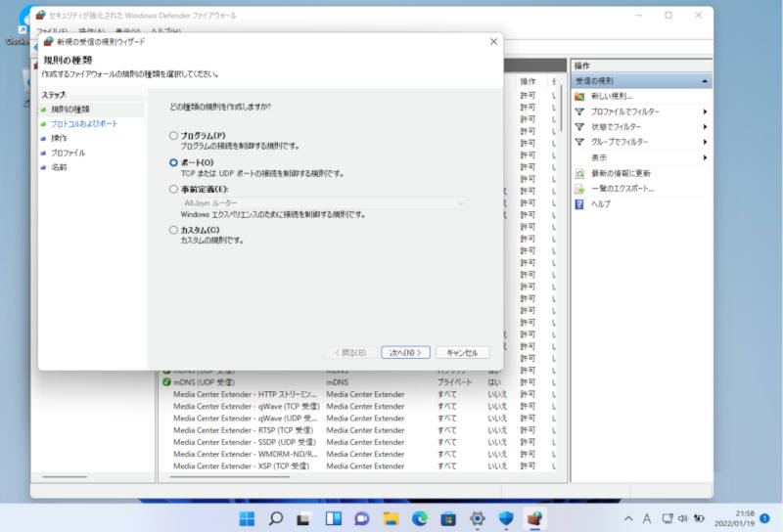Expand the グループでフィルター submenu arrow
Image resolution: width=783 pixels, height=532 pixels.
click(705, 142)
